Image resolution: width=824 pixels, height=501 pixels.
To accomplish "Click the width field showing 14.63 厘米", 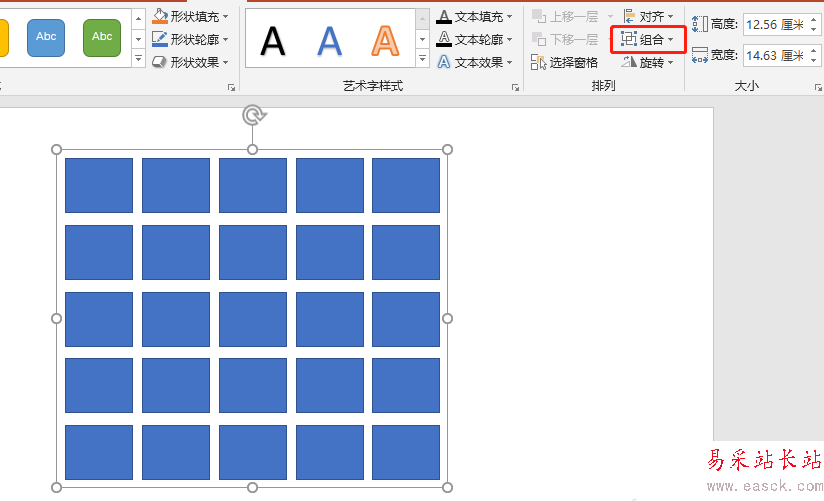I will pyautogui.click(x=776, y=55).
